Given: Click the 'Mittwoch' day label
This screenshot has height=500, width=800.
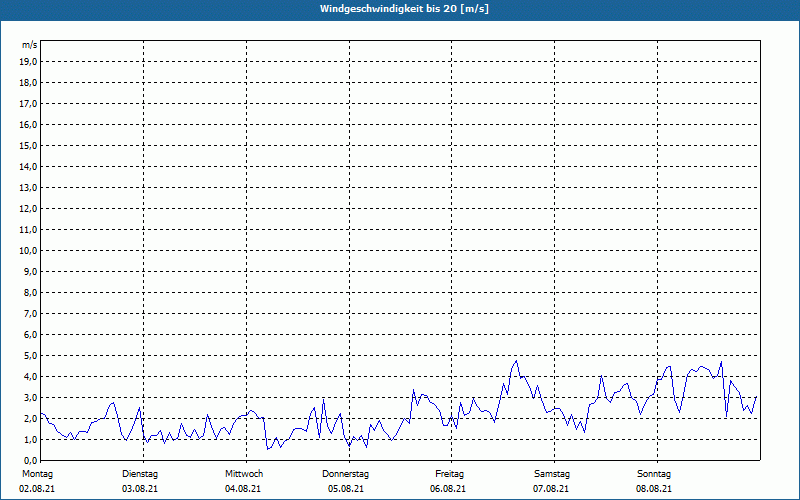Looking at the screenshot, I should pyautogui.click(x=244, y=474).
